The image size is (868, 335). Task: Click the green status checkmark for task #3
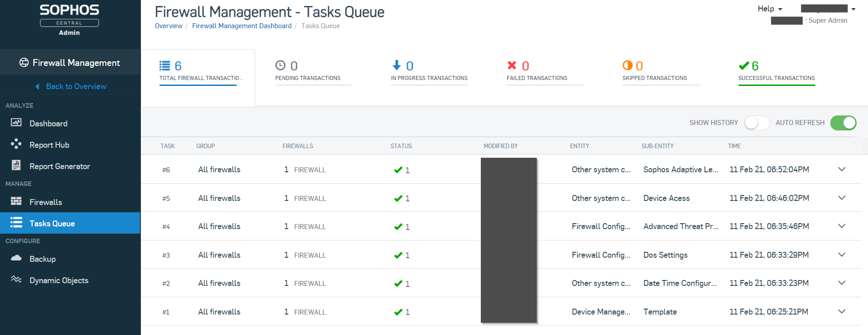pos(398,255)
